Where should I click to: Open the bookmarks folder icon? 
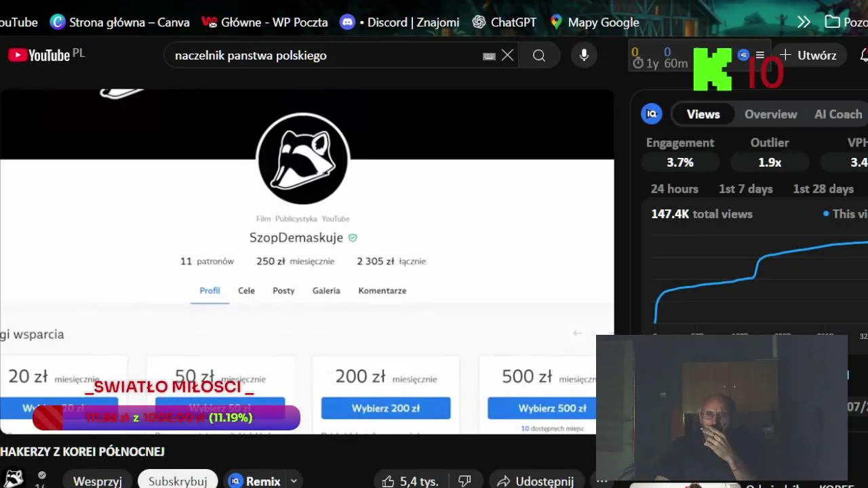click(x=832, y=22)
